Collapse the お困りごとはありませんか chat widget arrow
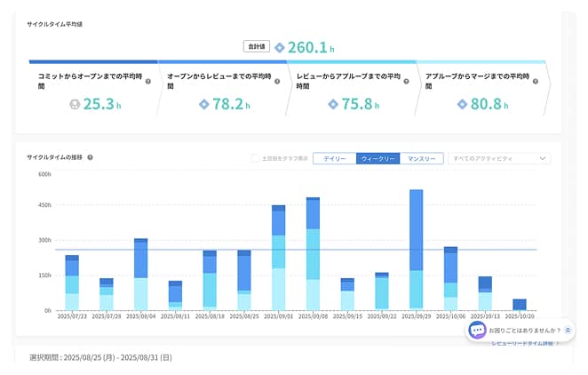 coord(568,331)
